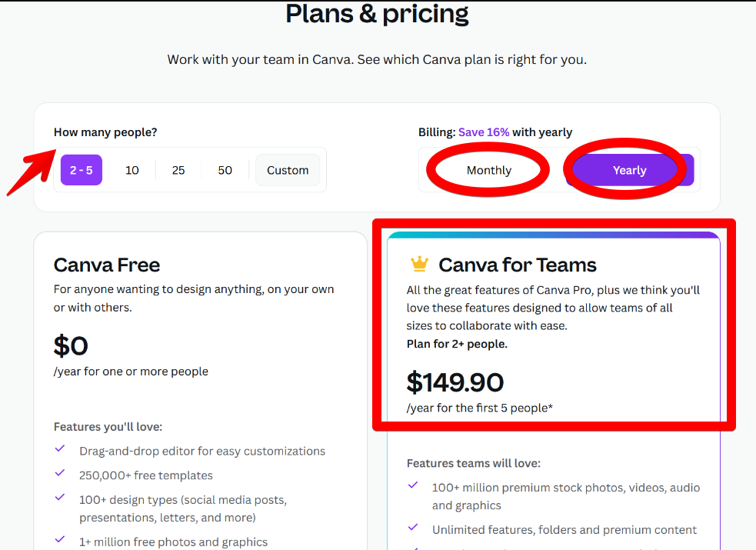Click the checkmark beside 100+ million premium stock photos

tap(413, 485)
